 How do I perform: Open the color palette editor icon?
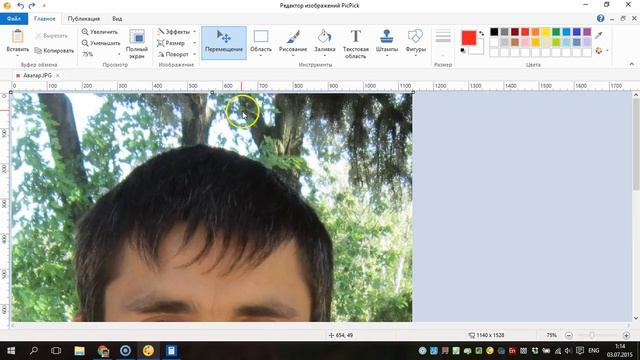(599, 51)
